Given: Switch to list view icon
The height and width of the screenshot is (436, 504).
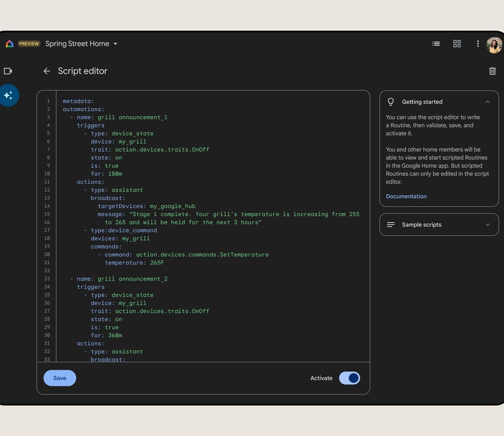Looking at the screenshot, I should tap(436, 44).
